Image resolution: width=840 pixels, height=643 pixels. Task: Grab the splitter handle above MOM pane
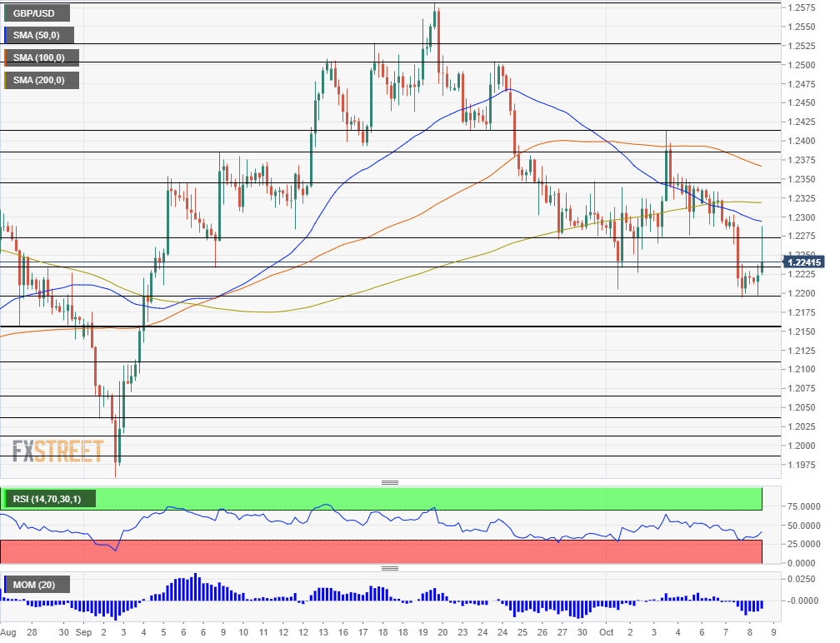tap(389, 568)
